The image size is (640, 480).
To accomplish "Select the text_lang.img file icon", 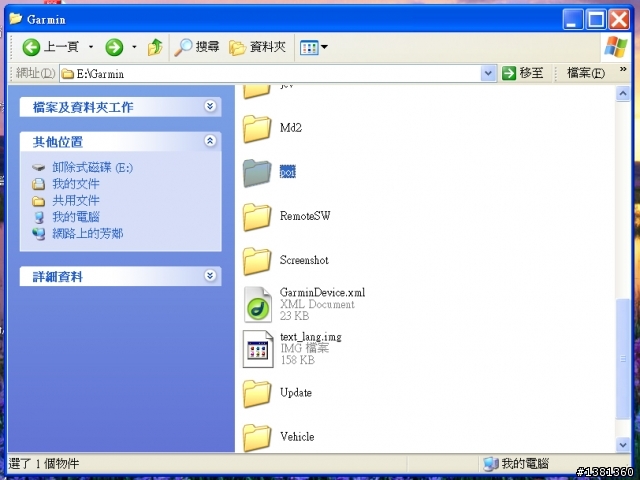I will (x=258, y=349).
